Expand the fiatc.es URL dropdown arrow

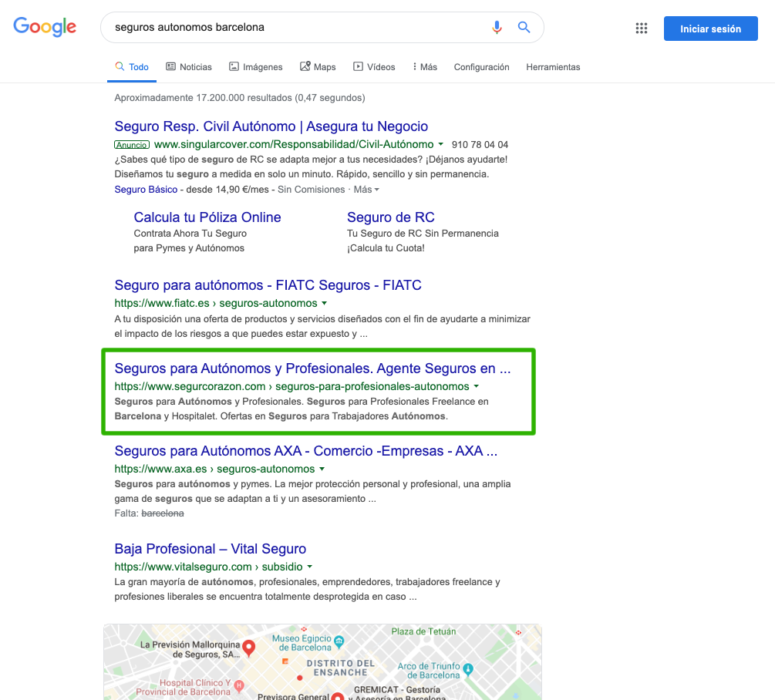pyautogui.click(x=324, y=303)
